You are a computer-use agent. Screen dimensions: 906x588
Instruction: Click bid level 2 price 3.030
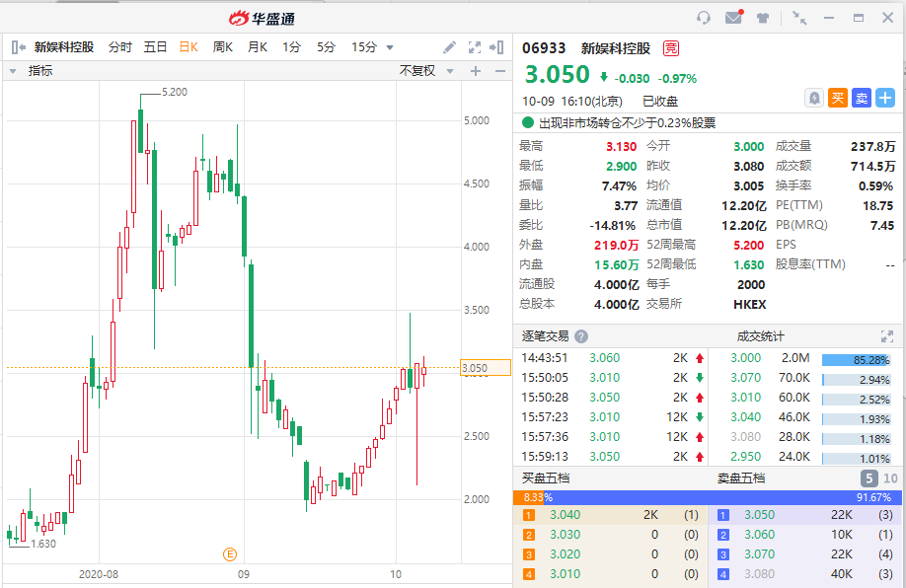coord(566,535)
